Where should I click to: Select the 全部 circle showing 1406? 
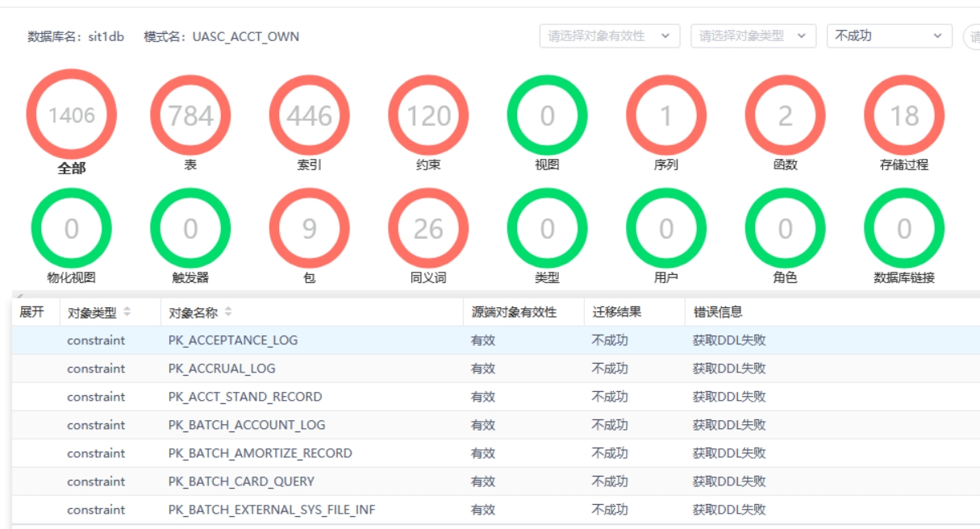click(72, 115)
